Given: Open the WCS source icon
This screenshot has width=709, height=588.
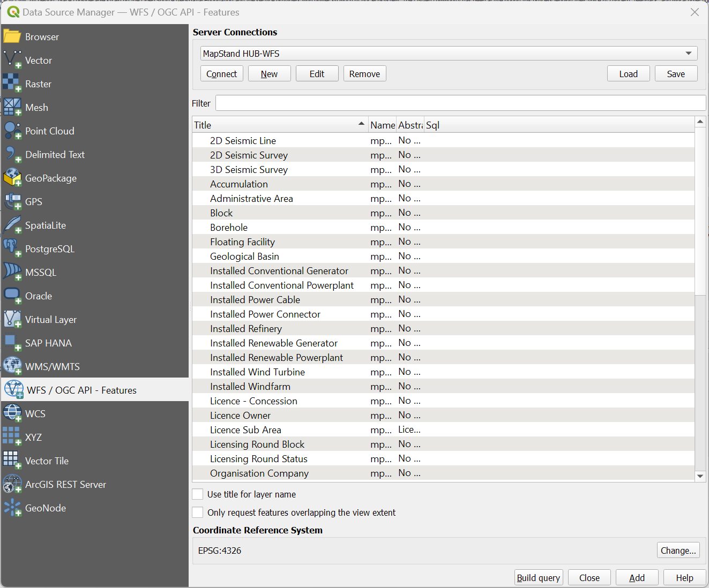Looking at the screenshot, I should tap(12, 414).
